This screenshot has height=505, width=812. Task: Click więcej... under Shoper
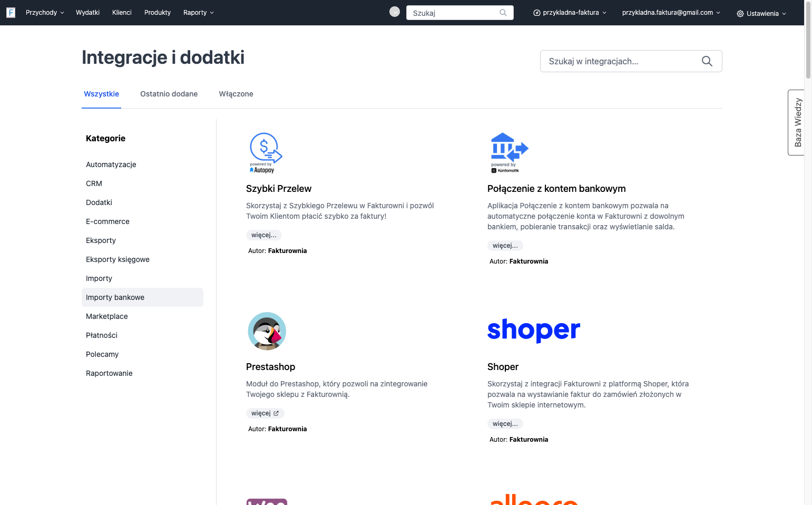pyautogui.click(x=505, y=424)
